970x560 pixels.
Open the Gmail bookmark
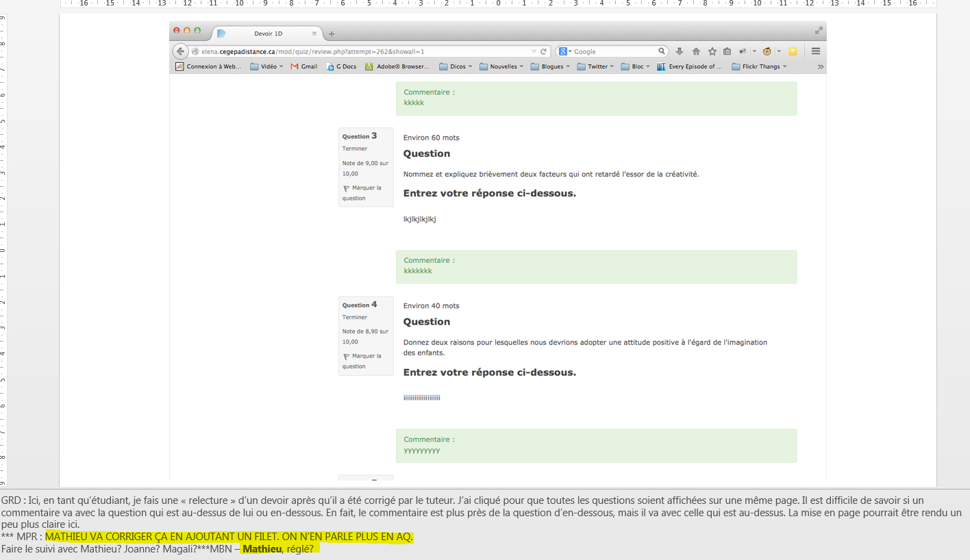(x=304, y=67)
